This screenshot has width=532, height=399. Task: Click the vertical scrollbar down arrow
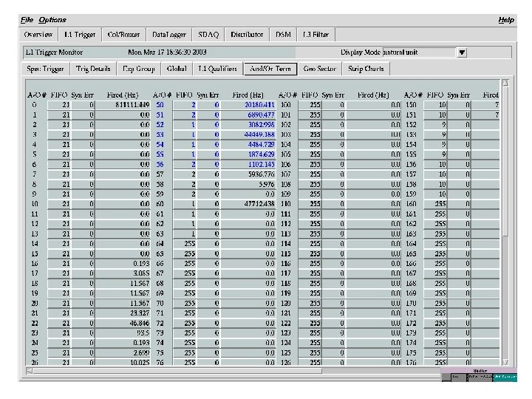pyautogui.click(x=505, y=362)
